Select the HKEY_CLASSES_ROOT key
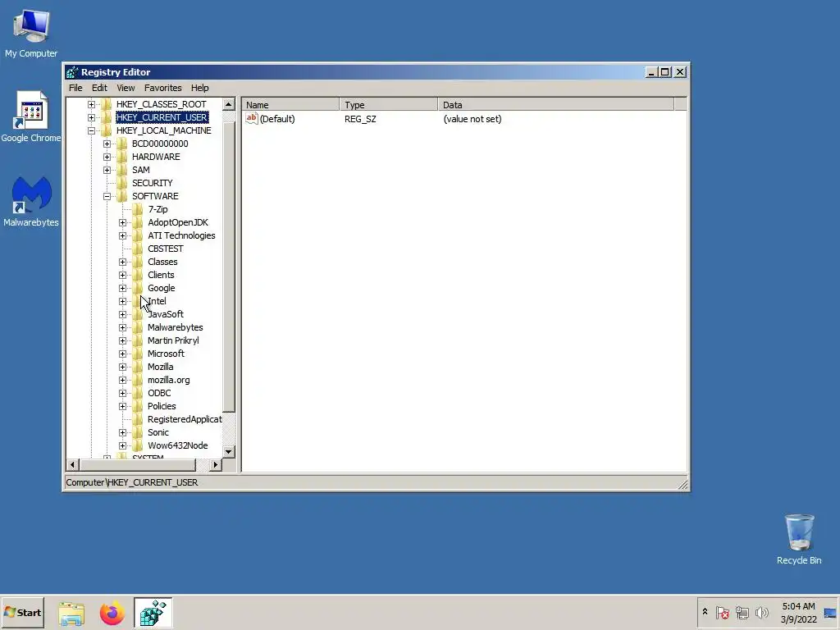The image size is (840, 630). click(161, 104)
